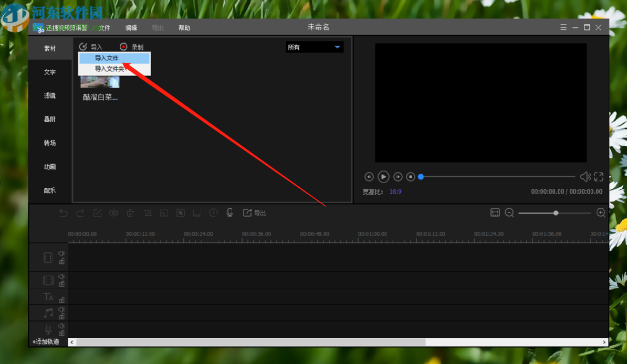The height and width of the screenshot is (364, 627).
Task: Mute the music track
Action: pos(61,310)
